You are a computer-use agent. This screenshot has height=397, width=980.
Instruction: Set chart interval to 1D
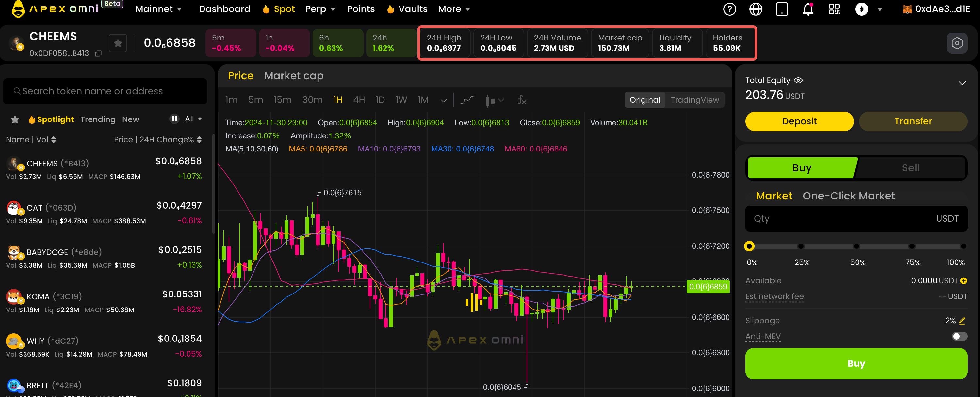coord(380,100)
